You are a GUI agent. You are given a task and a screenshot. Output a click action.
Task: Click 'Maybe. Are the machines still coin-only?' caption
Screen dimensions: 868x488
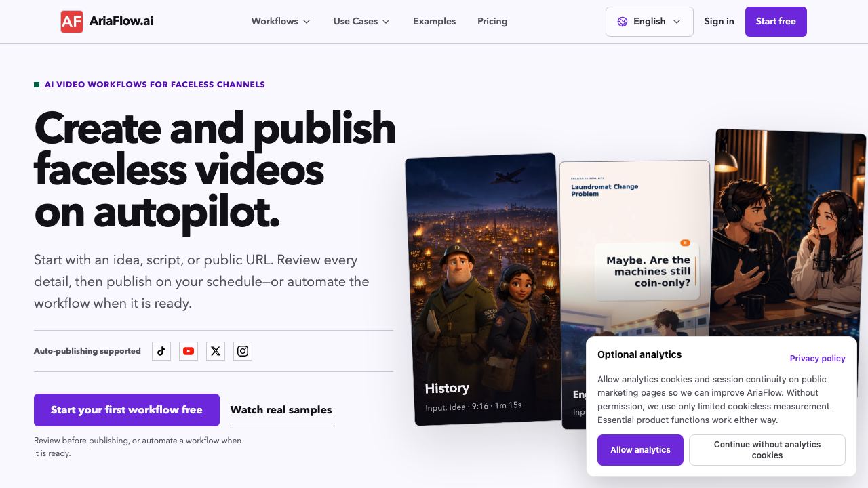coord(648,271)
